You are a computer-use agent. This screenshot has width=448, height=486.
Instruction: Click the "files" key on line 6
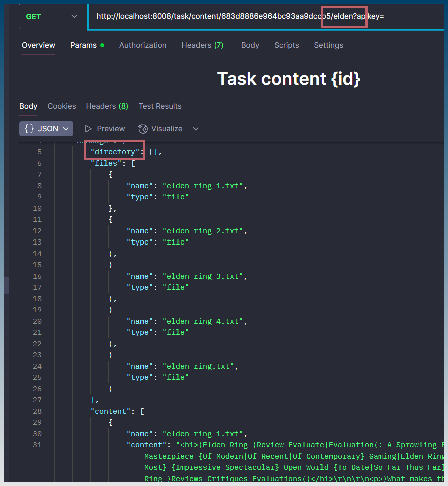click(106, 163)
